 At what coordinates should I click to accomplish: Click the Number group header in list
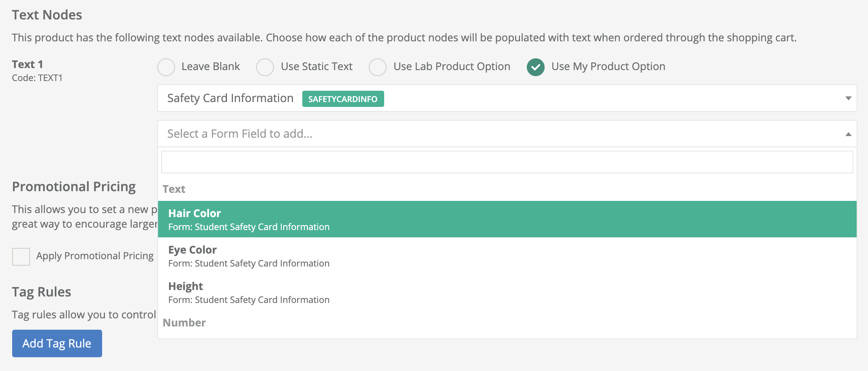[x=184, y=323]
